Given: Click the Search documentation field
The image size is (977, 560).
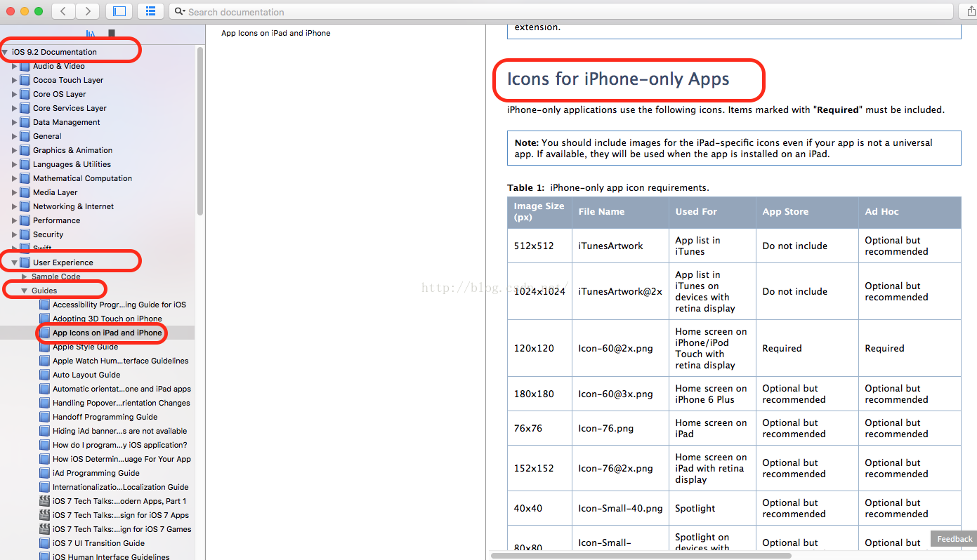Looking at the screenshot, I should (562, 12).
